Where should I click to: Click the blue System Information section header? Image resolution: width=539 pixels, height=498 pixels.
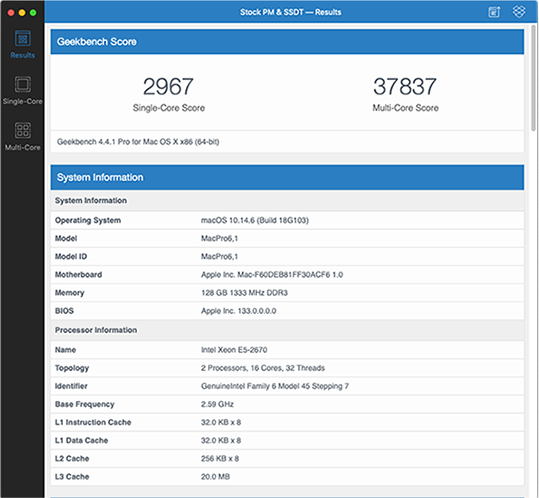tap(287, 177)
